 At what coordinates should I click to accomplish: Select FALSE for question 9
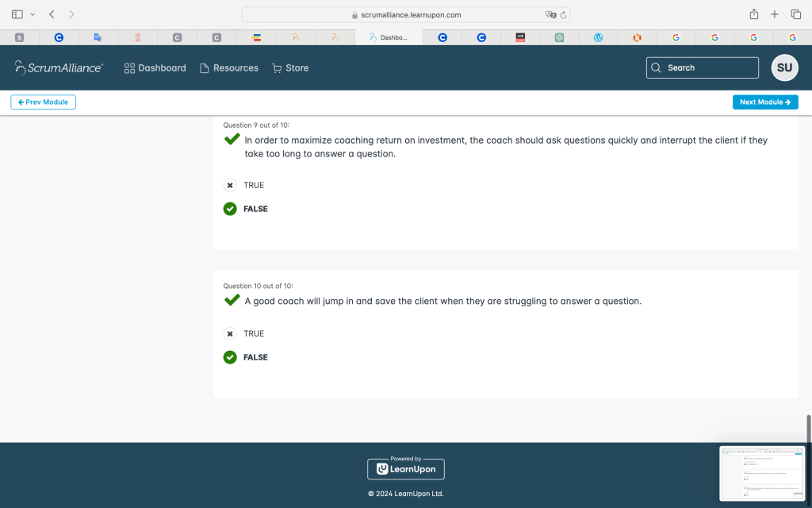(x=230, y=209)
